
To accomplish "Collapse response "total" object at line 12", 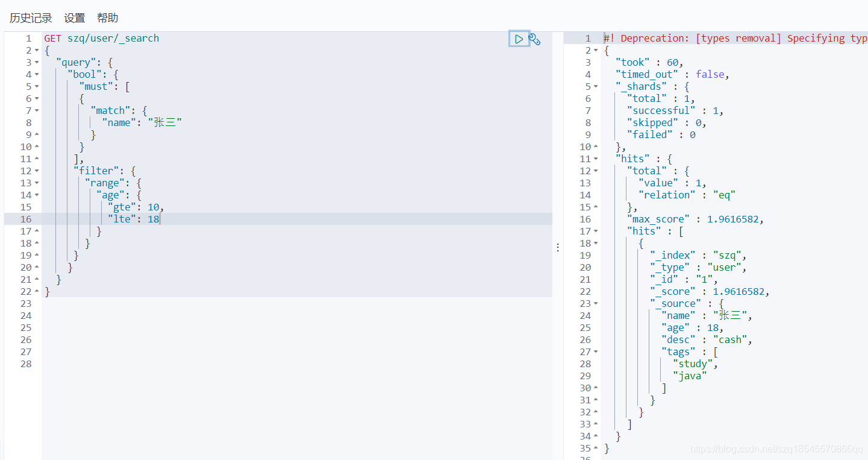I will coord(596,171).
